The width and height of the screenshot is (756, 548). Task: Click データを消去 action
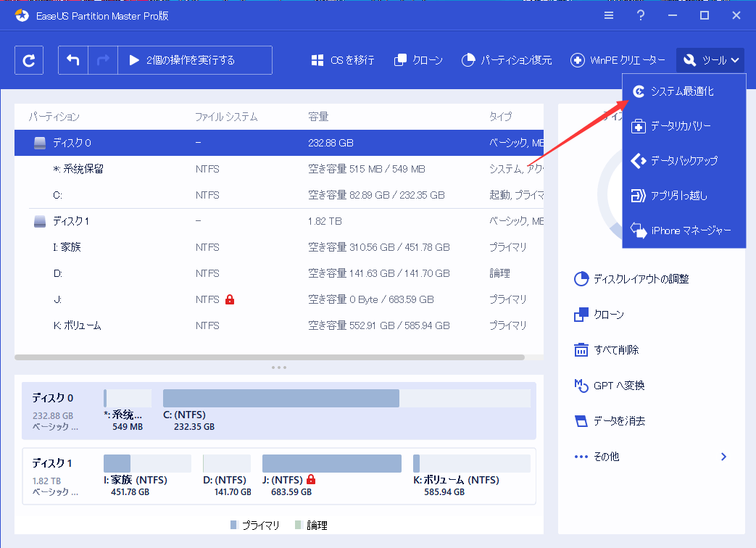tap(610, 421)
